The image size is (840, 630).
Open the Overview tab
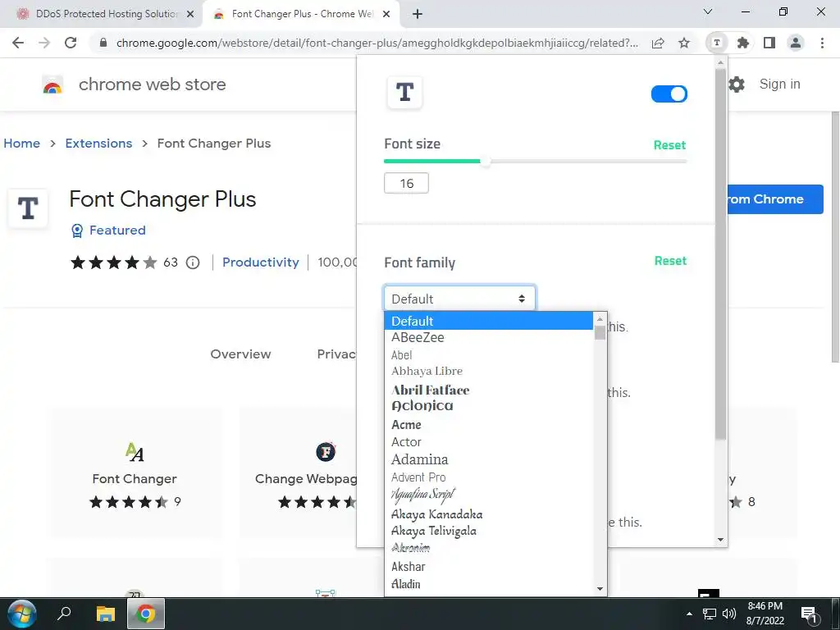tap(240, 354)
